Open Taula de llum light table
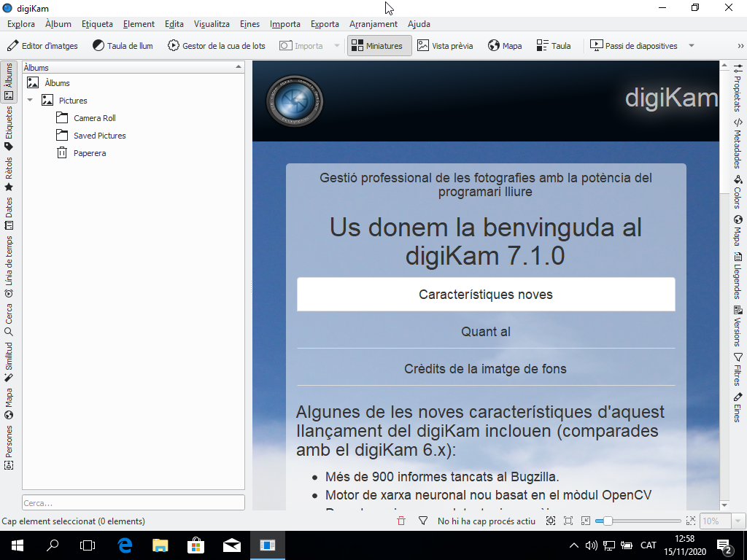 [123, 46]
